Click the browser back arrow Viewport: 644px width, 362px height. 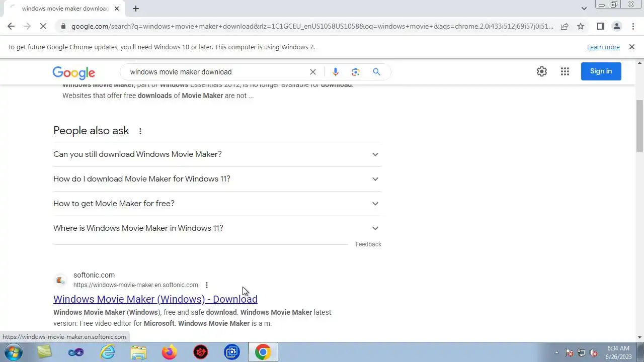[x=11, y=26]
